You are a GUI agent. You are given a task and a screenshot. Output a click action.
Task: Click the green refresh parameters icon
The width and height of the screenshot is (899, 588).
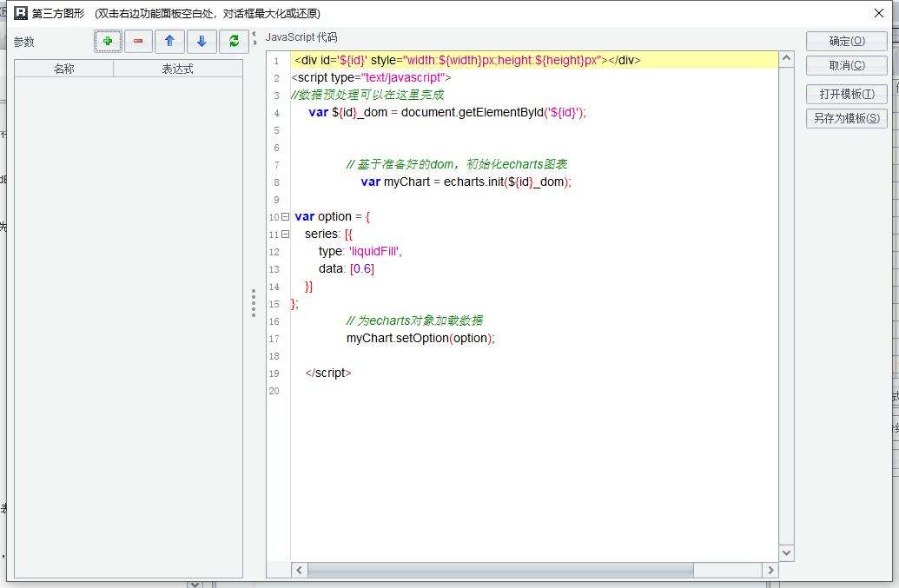pyautogui.click(x=233, y=41)
